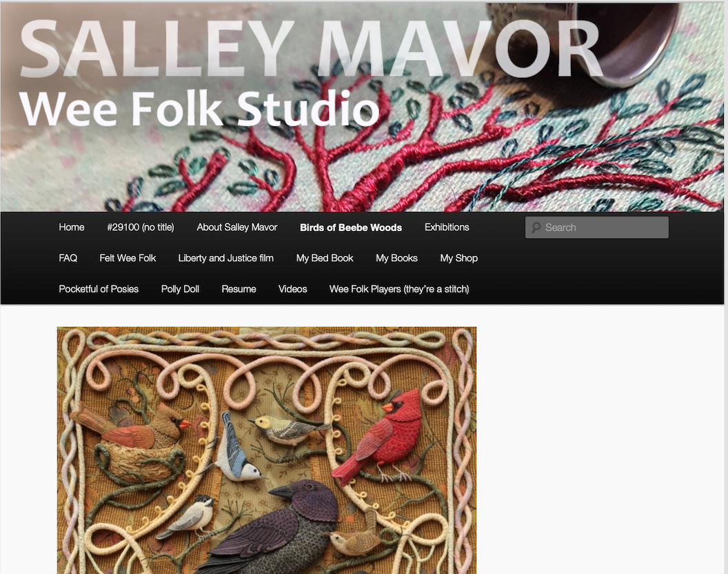Click the search magnifier icon
Viewport: 728px width, 574px height.
(x=536, y=227)
